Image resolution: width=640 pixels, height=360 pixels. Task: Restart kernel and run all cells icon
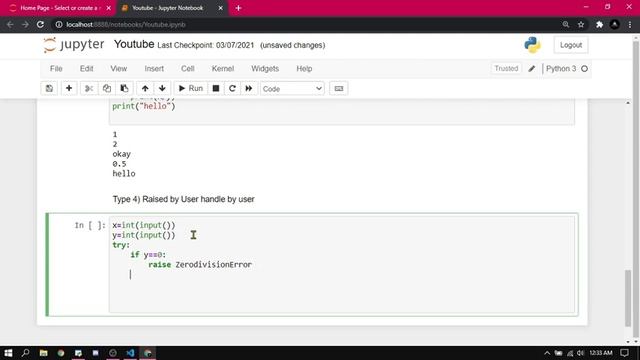(249, 89)
